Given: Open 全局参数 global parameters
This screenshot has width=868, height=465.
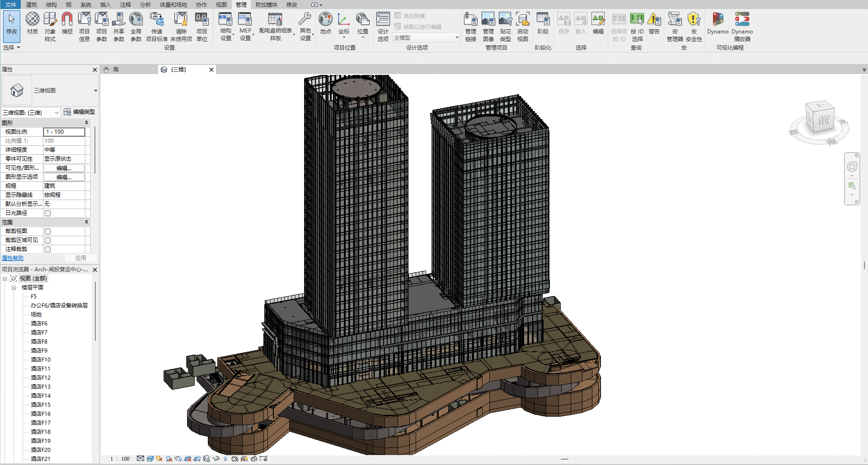Looking at the screenshot, I should tap(136, 27).
